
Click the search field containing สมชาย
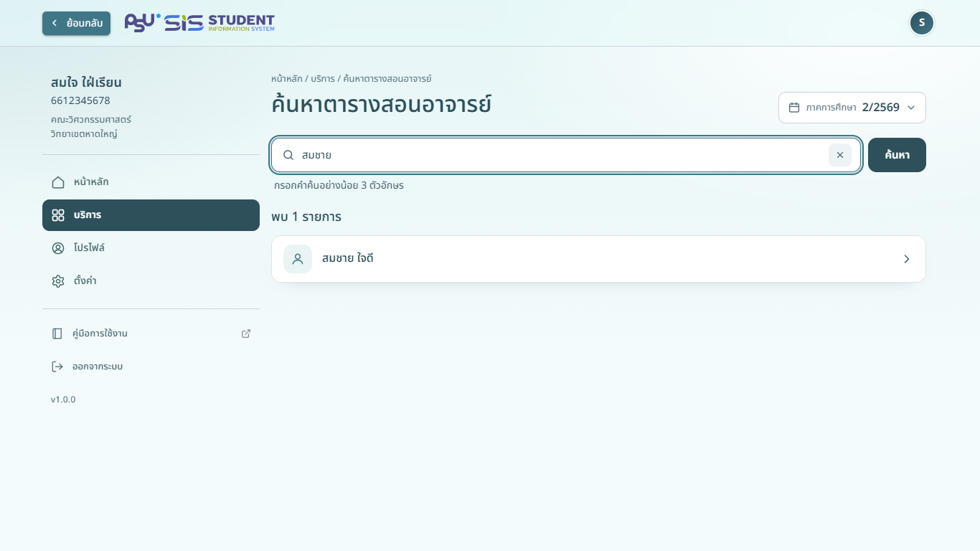tap(566, 155)
